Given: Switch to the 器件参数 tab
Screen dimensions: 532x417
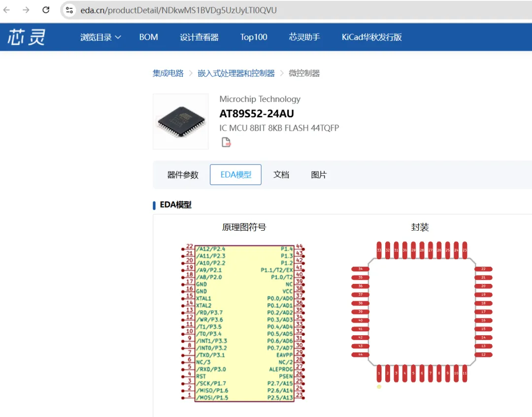Looking at the screenshot, I should click(x=183, y=174).
